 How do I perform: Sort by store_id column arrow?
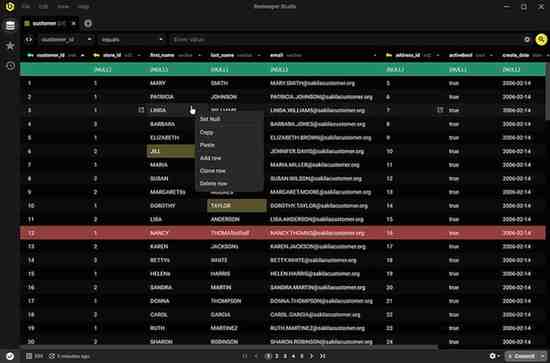pyautogui.click(x=139, y=55)
